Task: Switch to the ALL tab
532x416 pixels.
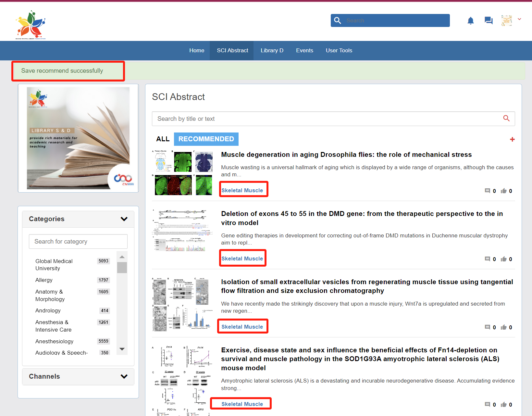Action: 163,139
